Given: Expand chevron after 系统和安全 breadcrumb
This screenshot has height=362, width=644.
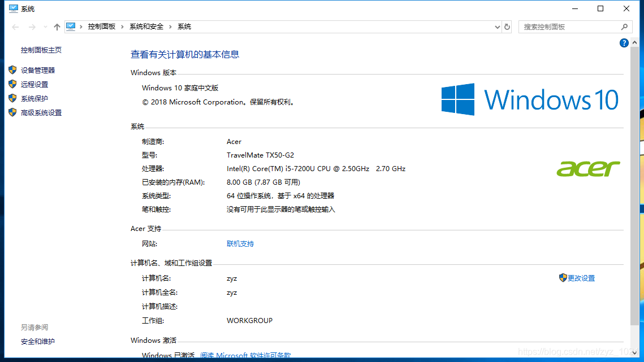Looking at the screenshot, I should point(170,27).
